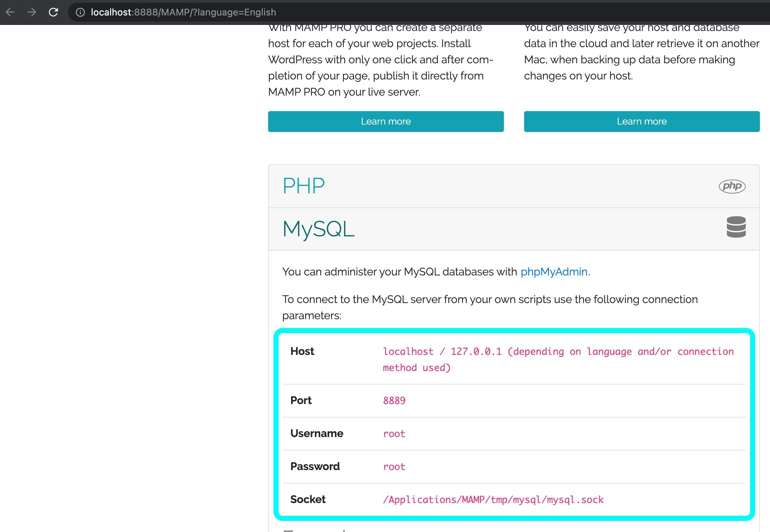Click the PHP logo icon
770x532 pixels.
point(732,186)
